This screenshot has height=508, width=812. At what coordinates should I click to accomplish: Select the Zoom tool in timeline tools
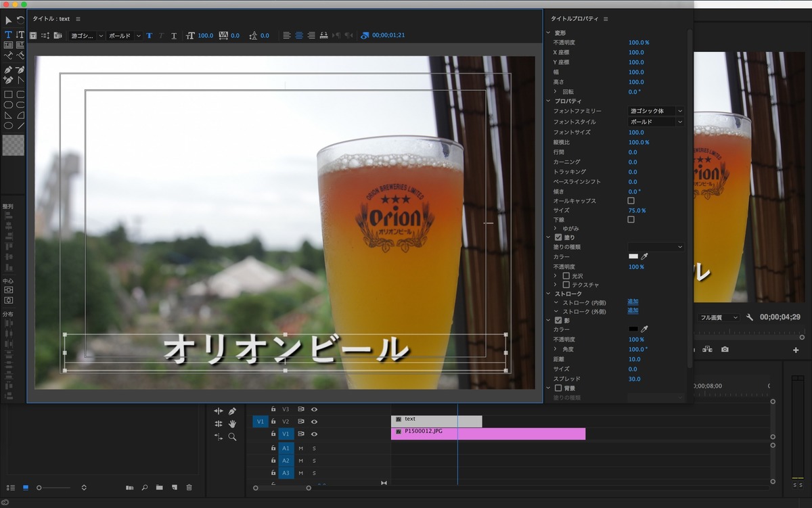coord(232,437)
